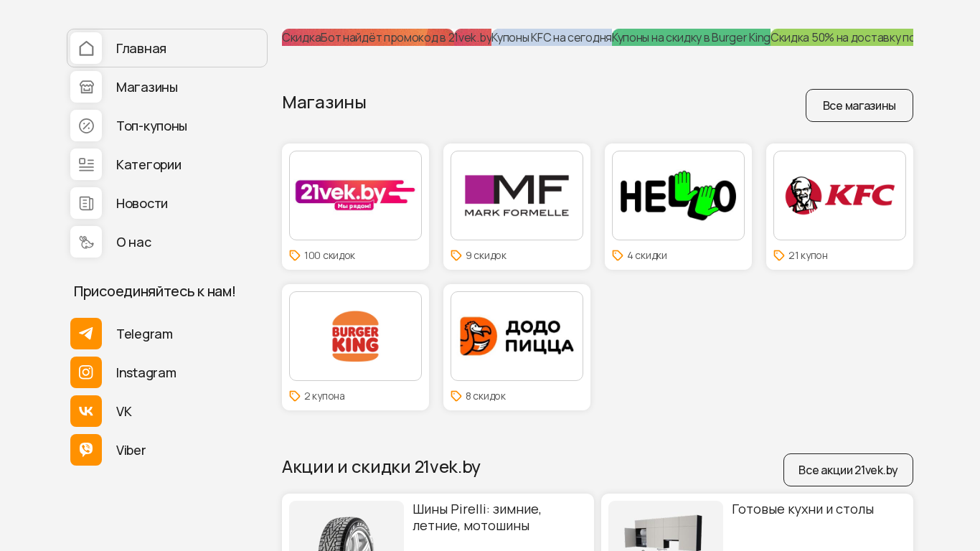Open the 21vek.by store card
980x551 pixels.
click(x=355, y=206)
